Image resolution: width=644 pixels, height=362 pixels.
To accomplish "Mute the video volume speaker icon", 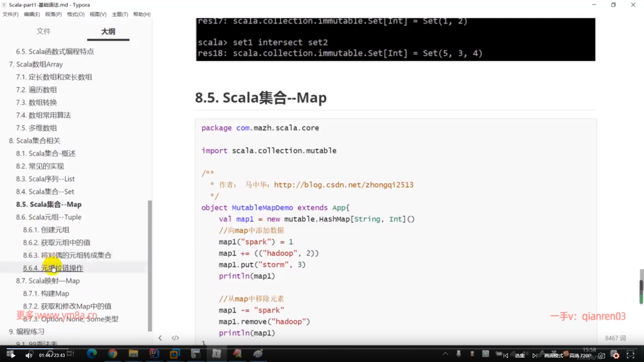I will pyautogui.click(x=29, y=355).
